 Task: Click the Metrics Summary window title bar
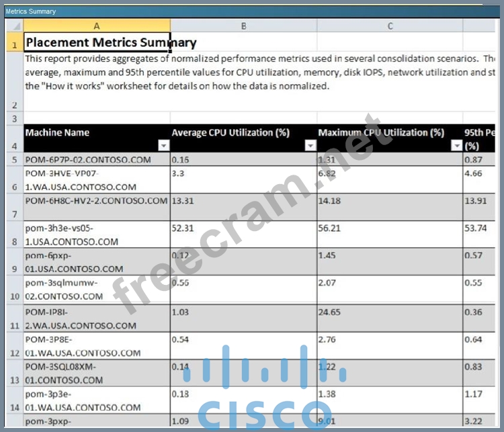[x=252, y=11]
